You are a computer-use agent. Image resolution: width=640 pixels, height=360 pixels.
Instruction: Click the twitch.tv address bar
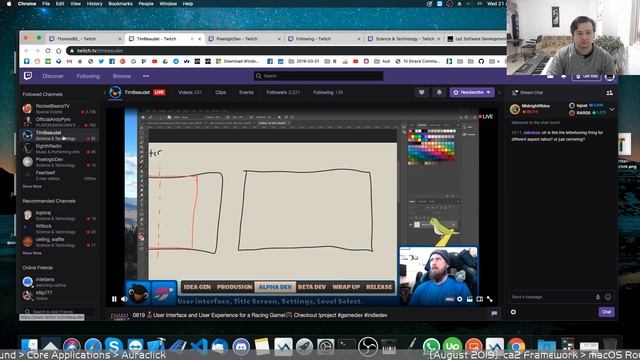[286, 51]
